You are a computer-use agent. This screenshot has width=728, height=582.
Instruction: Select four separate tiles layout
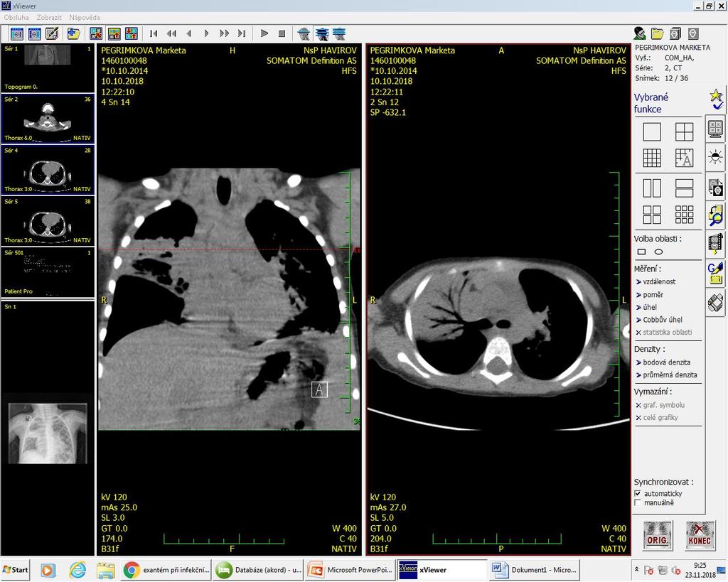click(x=652, y=215)
